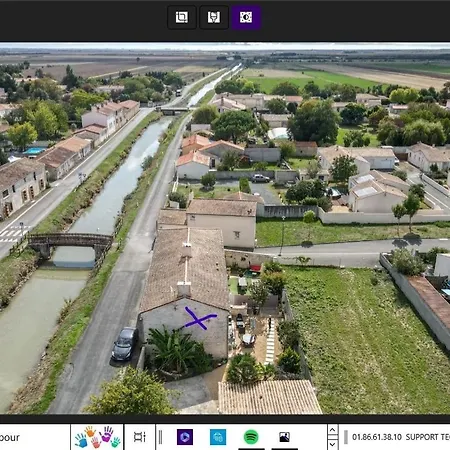The height and width of the screenshot is (450, 450).
Task: Click the grip handle left of Clipchamp
Action: [x=160, y=437]
